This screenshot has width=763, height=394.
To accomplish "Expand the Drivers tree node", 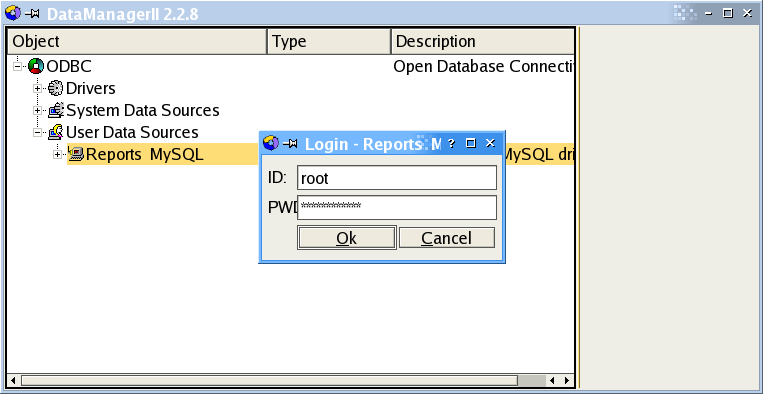I will [37, 88].
